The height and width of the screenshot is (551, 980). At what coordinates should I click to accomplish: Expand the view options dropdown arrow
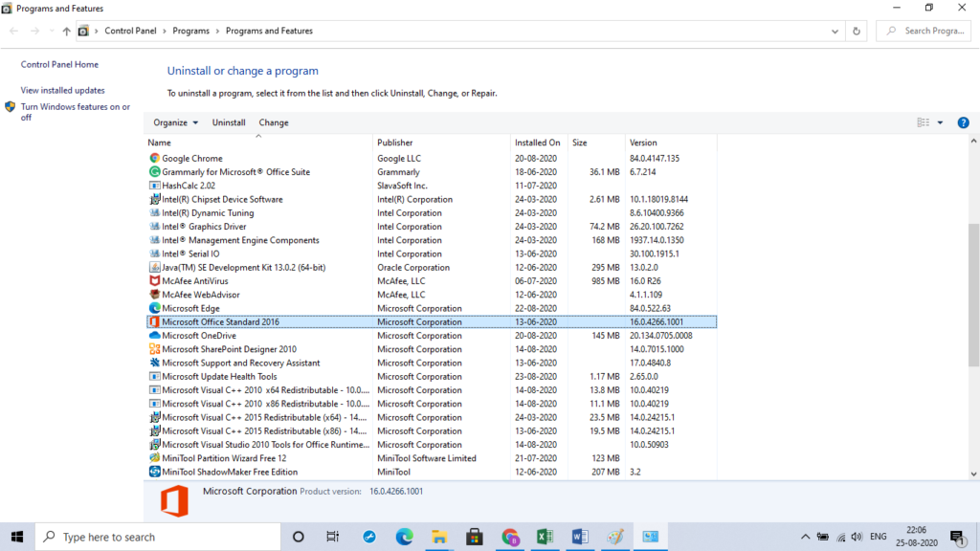(x=940, y=122)
